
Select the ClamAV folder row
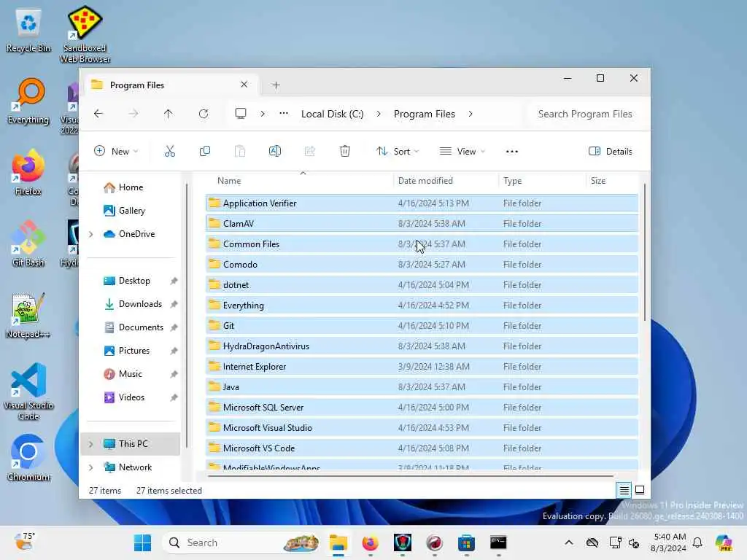pos(422,223)
